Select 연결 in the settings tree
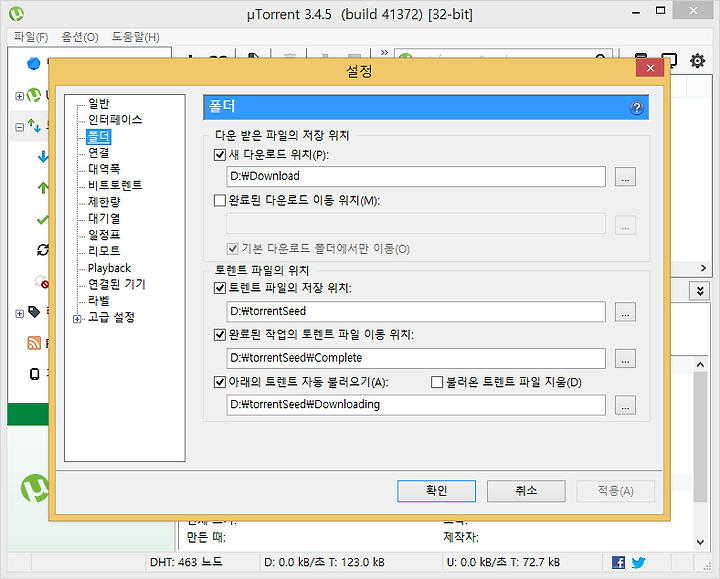This screenshot has width=720, height=579. 98,152
